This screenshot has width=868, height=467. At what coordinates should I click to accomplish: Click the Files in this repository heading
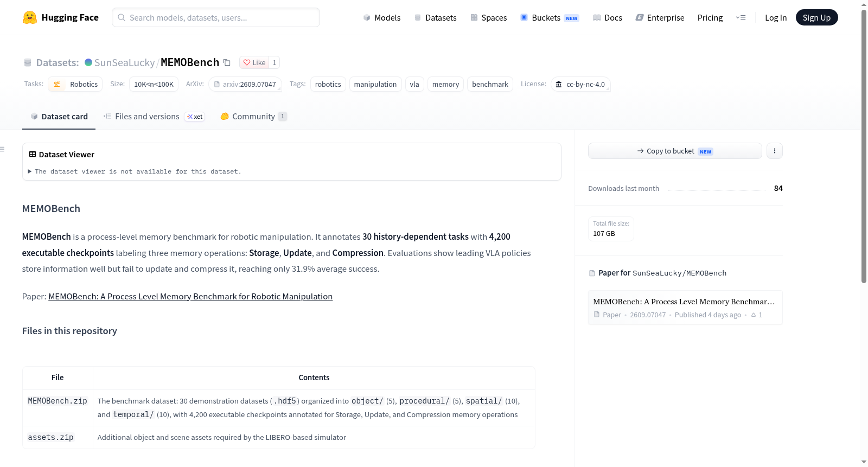(69, 331)
